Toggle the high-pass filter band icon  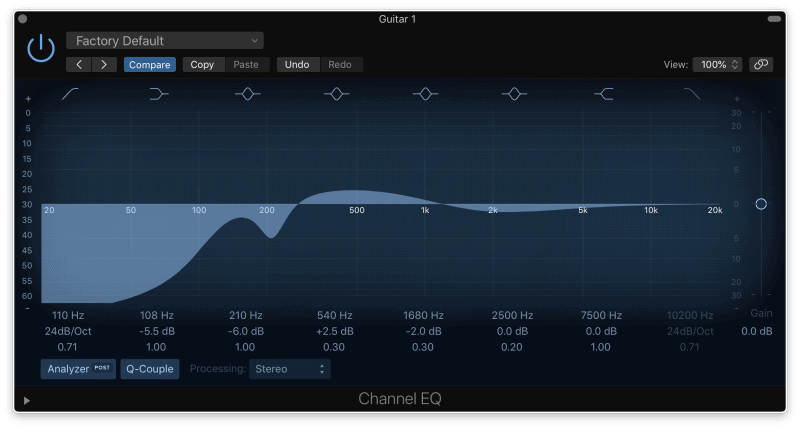point(70,94)
